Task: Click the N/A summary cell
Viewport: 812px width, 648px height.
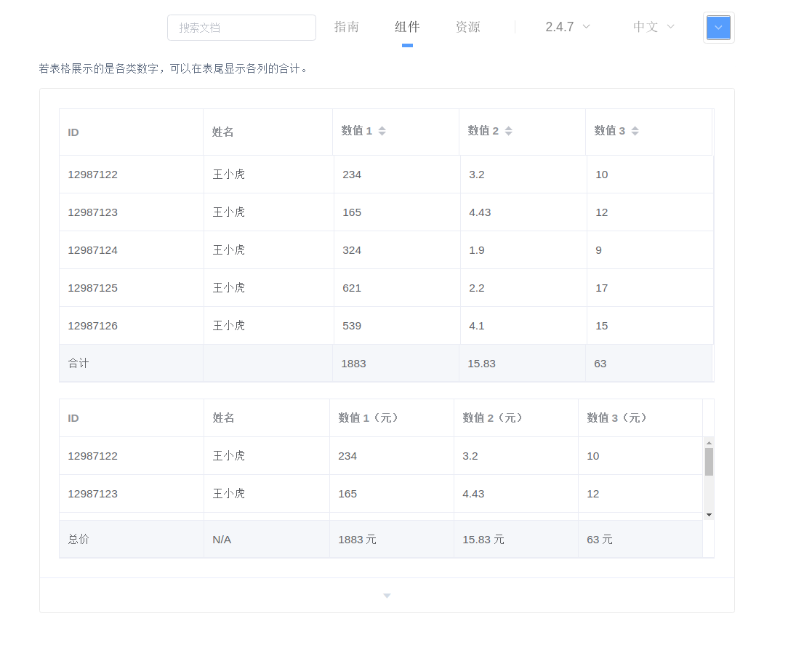Action: click(267, 539)
